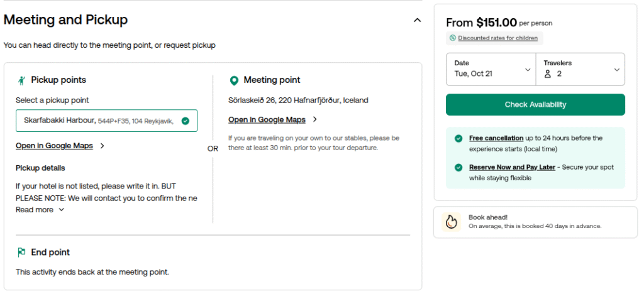The image size is (644, 294).
Task: Click the map pin icon beside Meeting point
Action: click(234, 80)
